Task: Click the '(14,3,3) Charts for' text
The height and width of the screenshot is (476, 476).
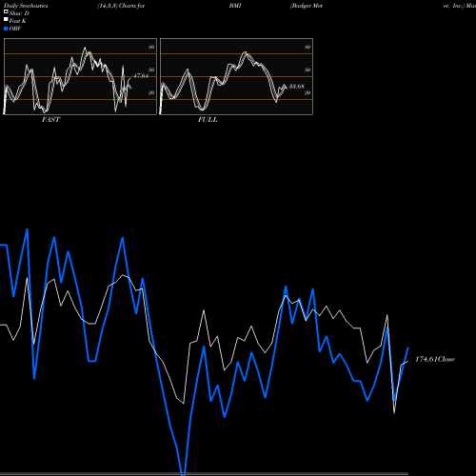Action: point(121,6)
